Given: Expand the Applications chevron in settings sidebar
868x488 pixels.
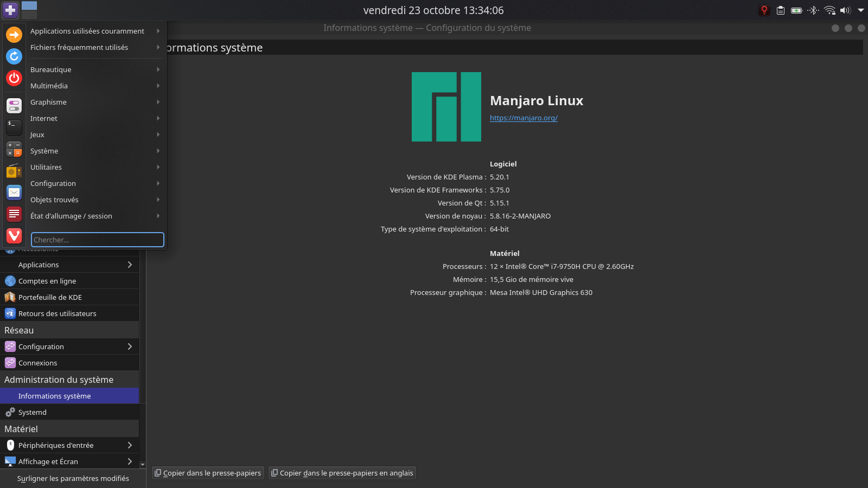Looking at the screenshot, I should tap(130, 265).
